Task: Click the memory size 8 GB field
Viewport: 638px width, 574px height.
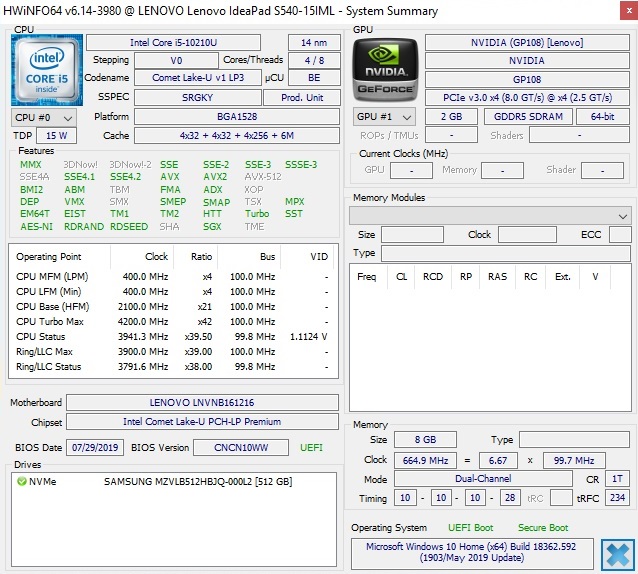Action: pos(425,440)
